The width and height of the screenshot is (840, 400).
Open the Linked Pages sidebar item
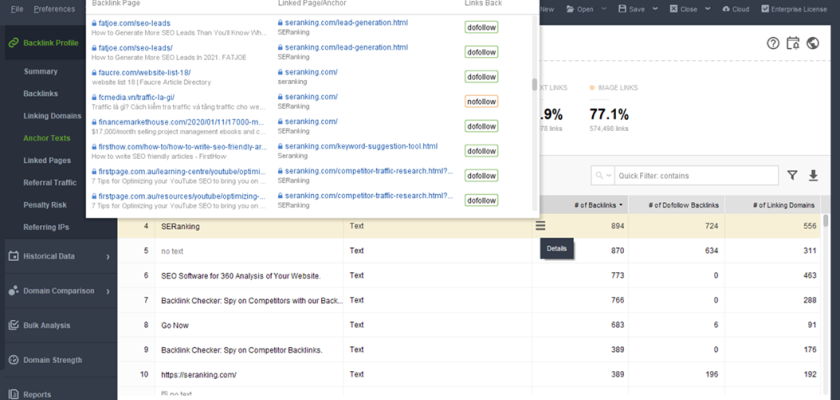point(47,160)
